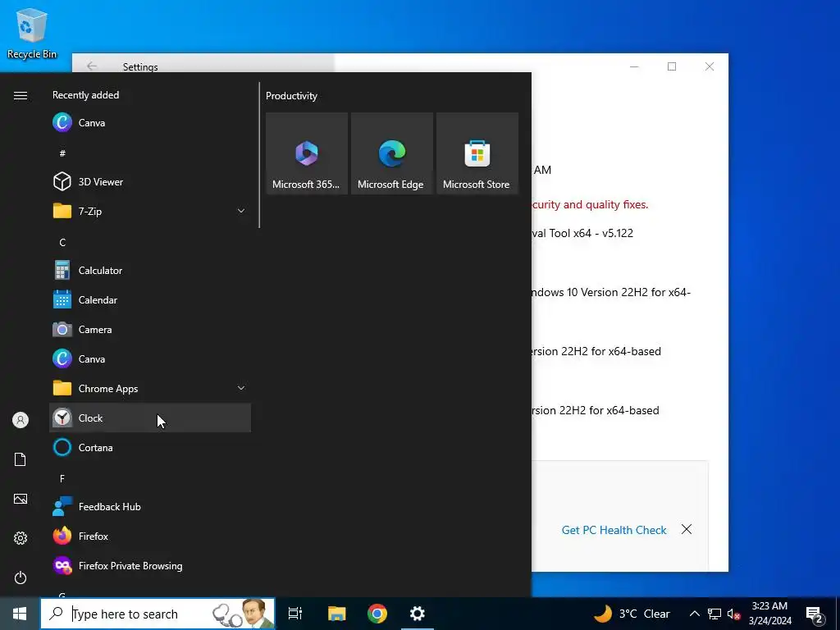Open the Recycle Bin desktop icon

[32, 33]
